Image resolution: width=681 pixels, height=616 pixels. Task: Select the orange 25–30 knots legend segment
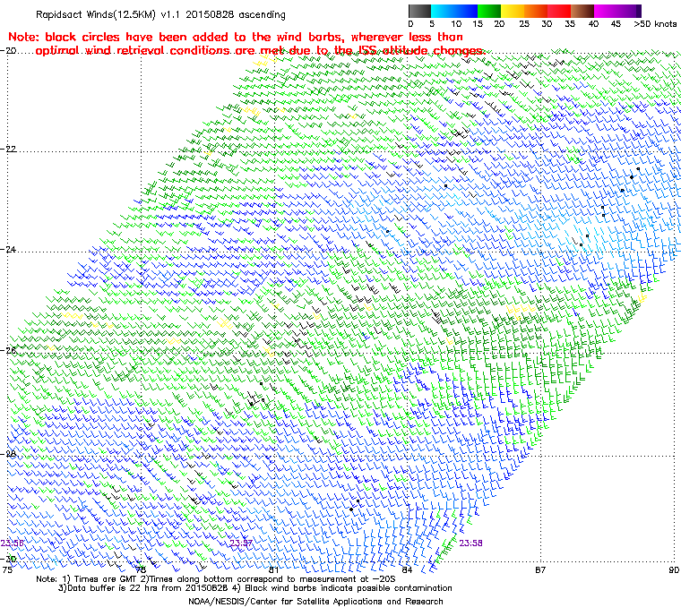tap(536, 11)
